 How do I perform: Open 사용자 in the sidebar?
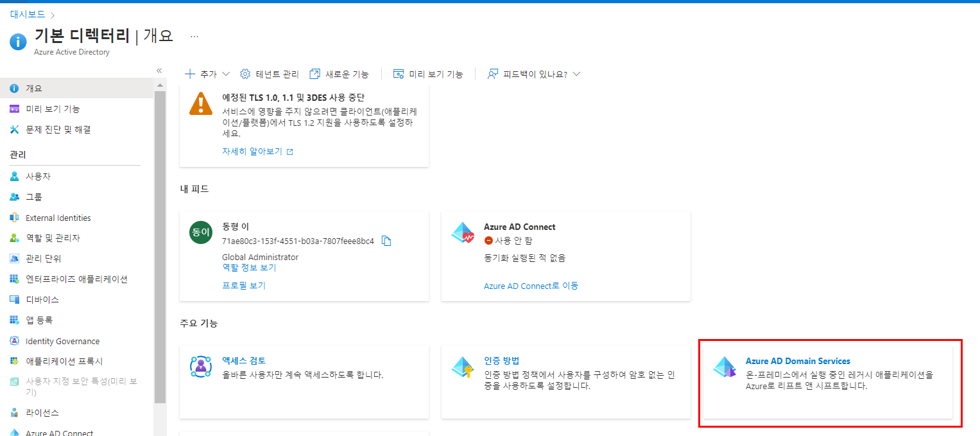77,176
